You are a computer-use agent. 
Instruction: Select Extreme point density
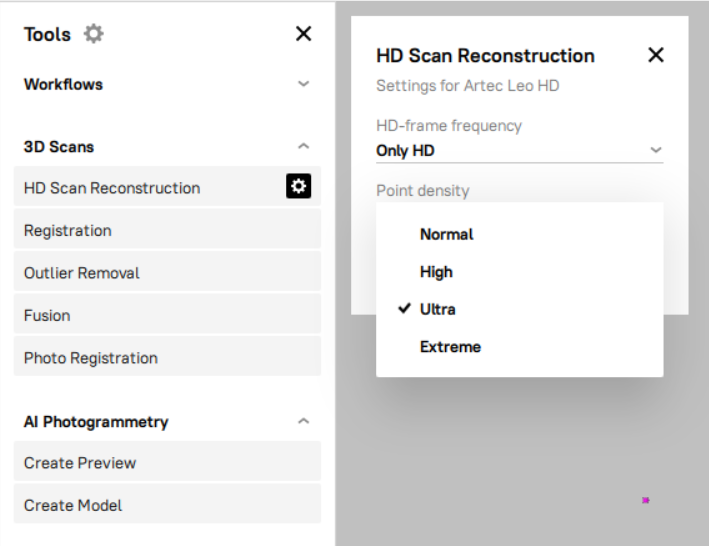pos(520,347)
